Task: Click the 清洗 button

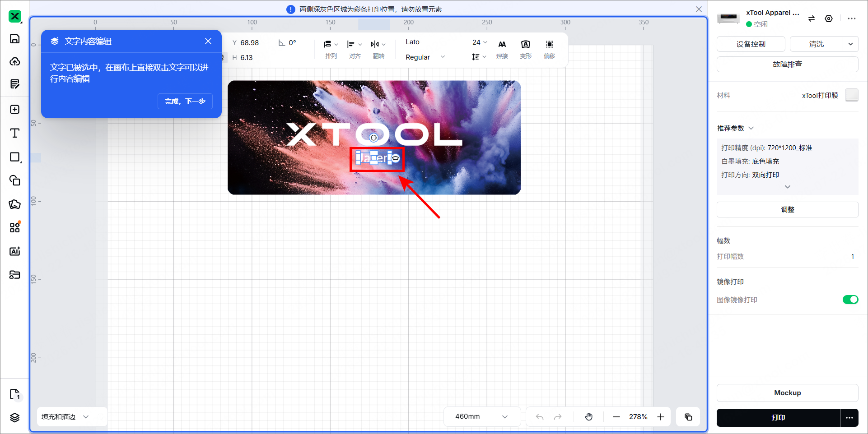Action: coord(817,44)
